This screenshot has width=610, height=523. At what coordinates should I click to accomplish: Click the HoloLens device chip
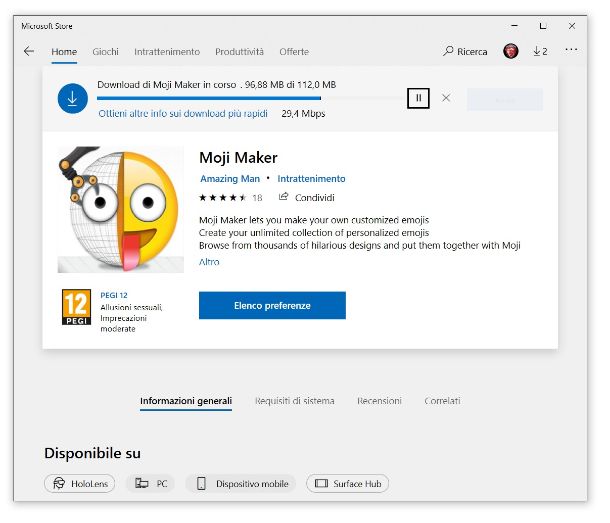[80, 484]
